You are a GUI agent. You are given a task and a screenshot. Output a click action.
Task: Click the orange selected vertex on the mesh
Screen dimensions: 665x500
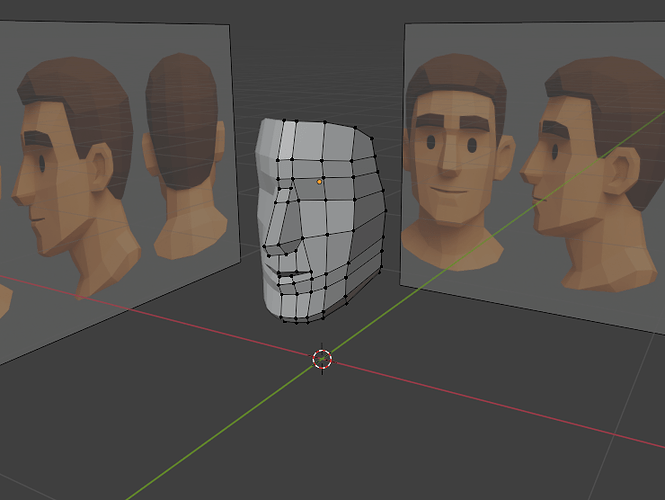coord(319,182)
